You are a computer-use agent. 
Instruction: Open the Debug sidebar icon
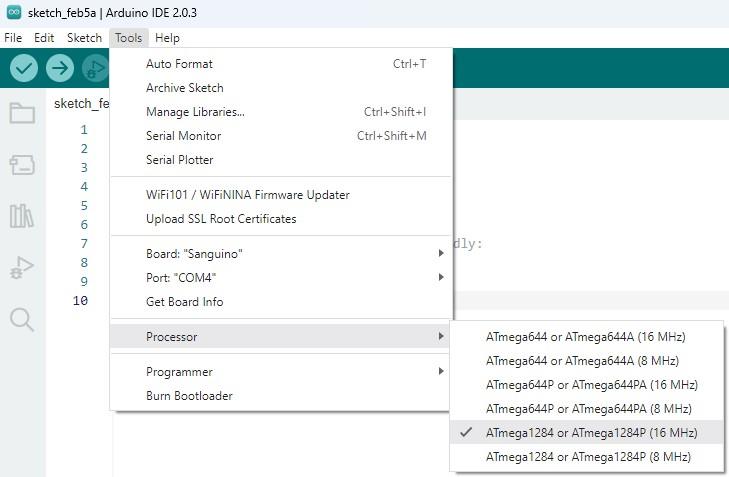[x=22, y=267]
